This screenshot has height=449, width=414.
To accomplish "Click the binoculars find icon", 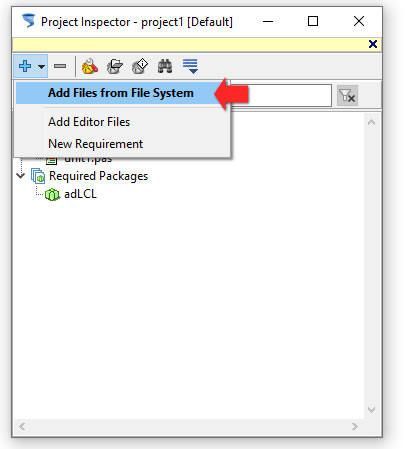I will coord(165,66).
